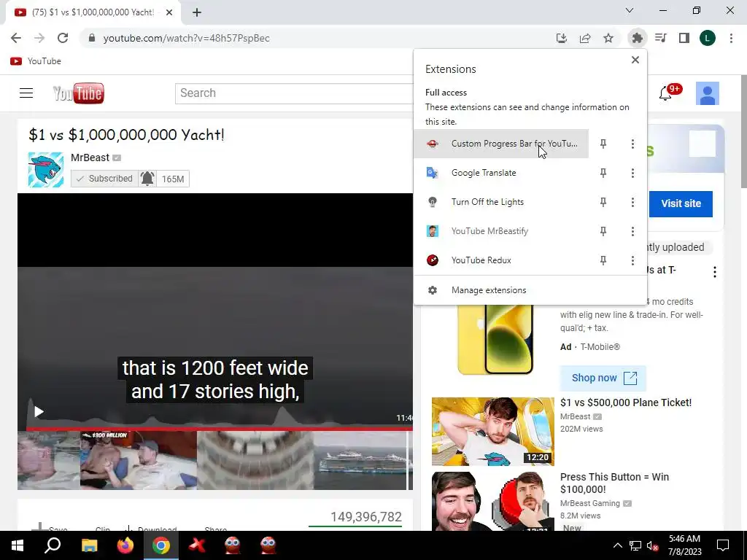Open Chrome profile avatar L

(x=708, y=38)
